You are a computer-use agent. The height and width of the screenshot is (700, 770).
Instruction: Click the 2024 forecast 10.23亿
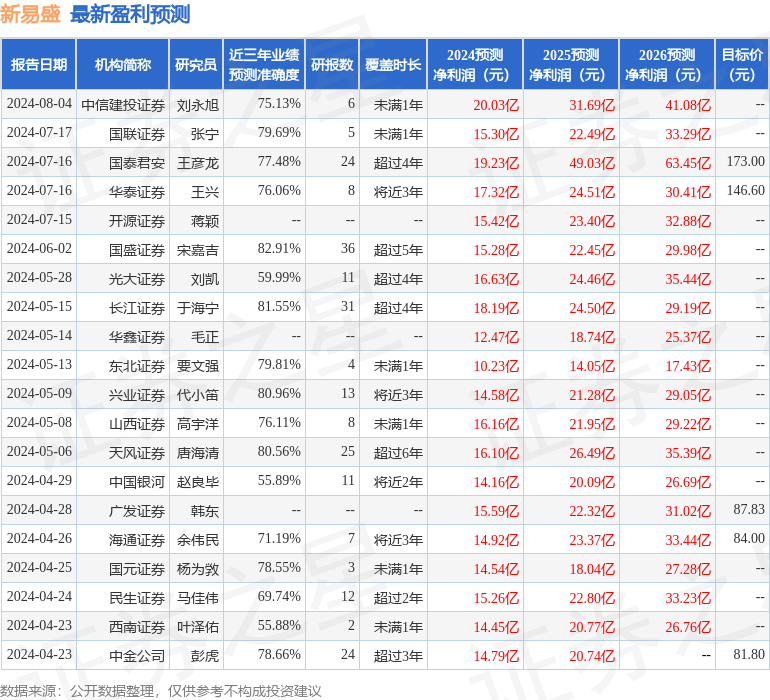(496, 365)
